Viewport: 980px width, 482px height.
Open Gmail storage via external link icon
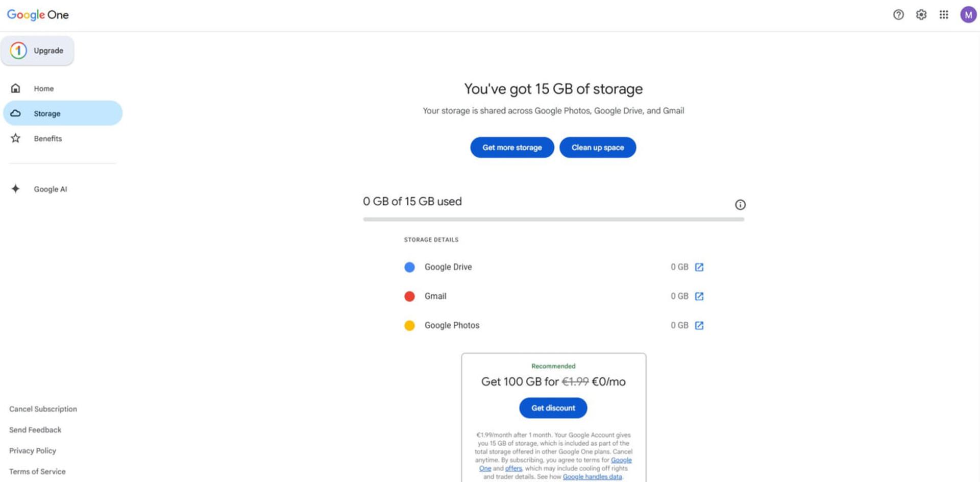[699, 296]
